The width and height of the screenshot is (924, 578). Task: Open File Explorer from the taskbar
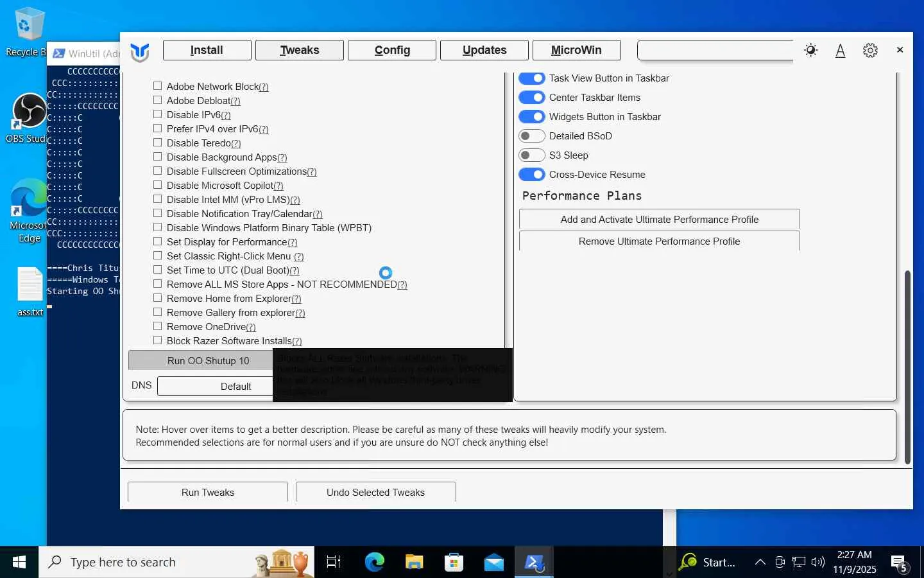tap(414, 562)
